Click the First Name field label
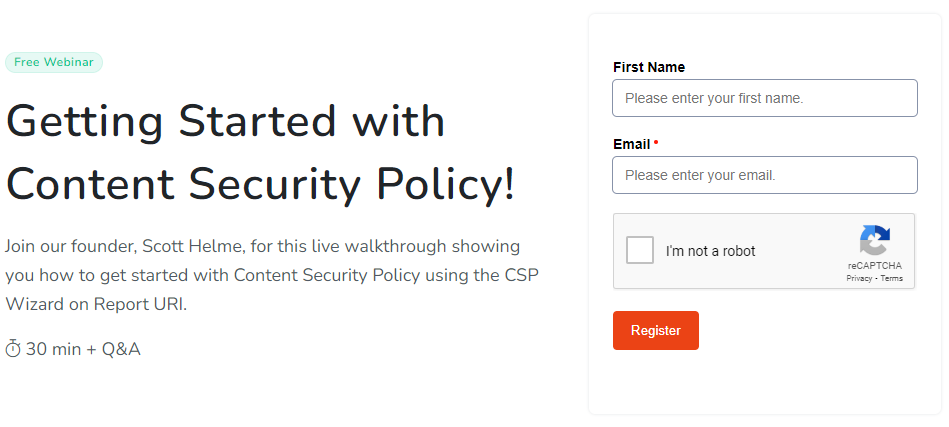 (x=648, y=67)
